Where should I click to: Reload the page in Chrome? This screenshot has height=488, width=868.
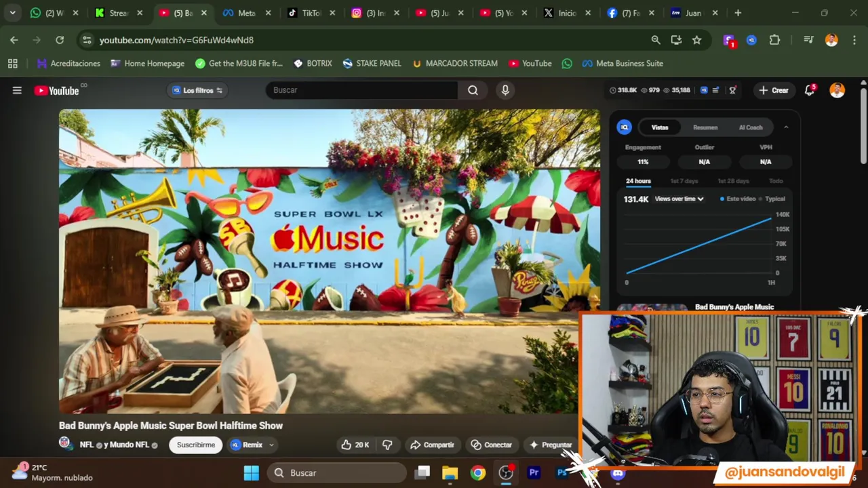click(60, 40)
